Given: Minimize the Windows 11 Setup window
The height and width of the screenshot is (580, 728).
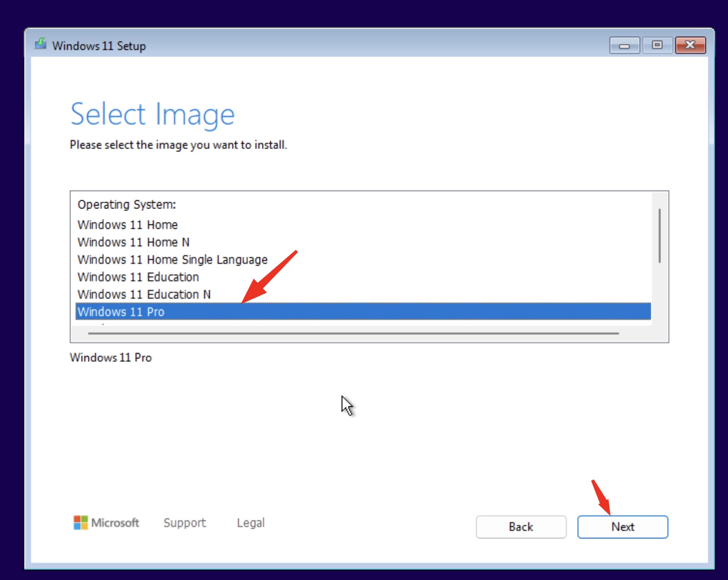Looking at the screenshot, I should point(624,45).
